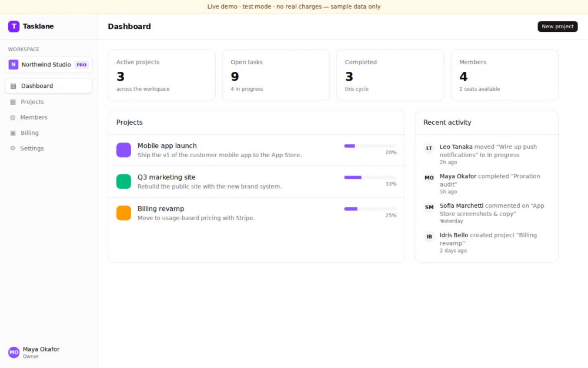Click the 'Rebuild the public site' description
This screenshot has height=368, width=588.
(x=209, y=187)
